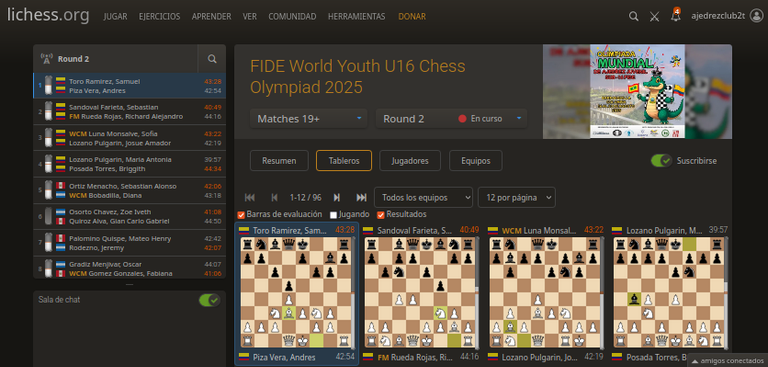Enable the Jugando checkbox
Image resolution: width=768 pixels, height=367 pixels.
tap(334, 215)
